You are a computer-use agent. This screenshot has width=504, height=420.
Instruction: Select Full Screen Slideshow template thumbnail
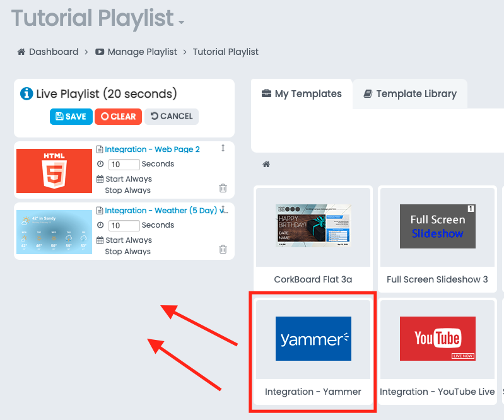(x=438, y=226)
